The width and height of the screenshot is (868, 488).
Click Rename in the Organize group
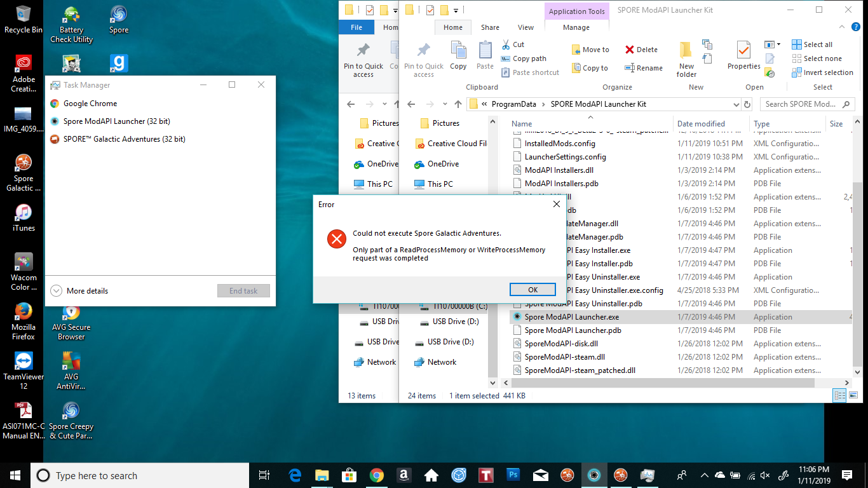643,68
